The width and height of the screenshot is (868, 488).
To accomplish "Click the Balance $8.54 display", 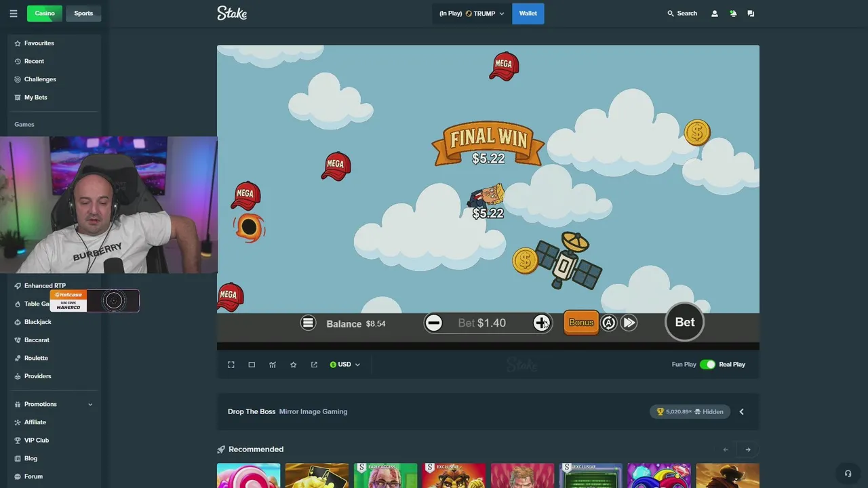I will (x=356, y=323).
